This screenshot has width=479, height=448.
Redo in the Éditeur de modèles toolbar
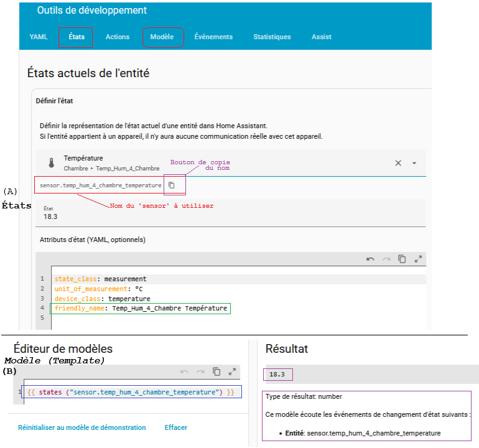(200, 371)
